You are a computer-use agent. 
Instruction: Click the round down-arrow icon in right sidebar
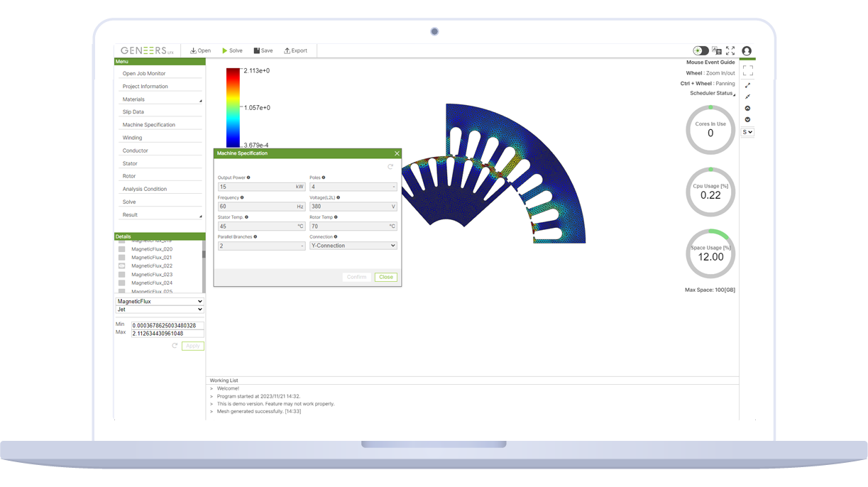coord(747,119)
